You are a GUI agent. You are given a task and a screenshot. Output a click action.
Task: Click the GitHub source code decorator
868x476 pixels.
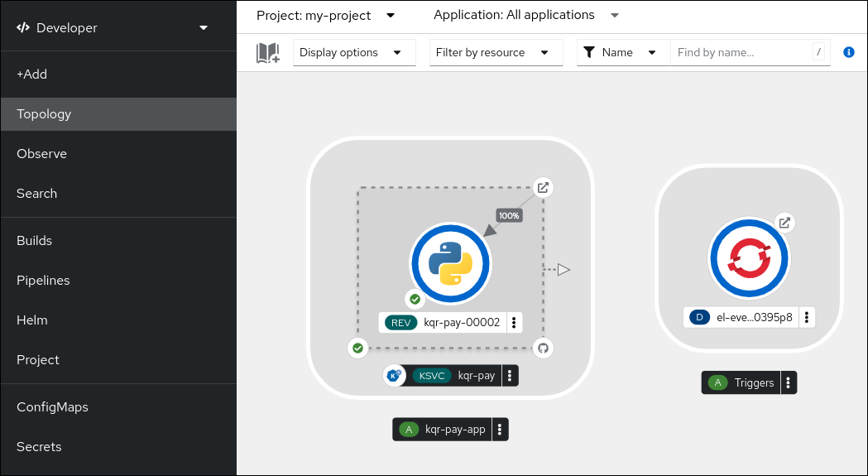click(x=543, y=348)
